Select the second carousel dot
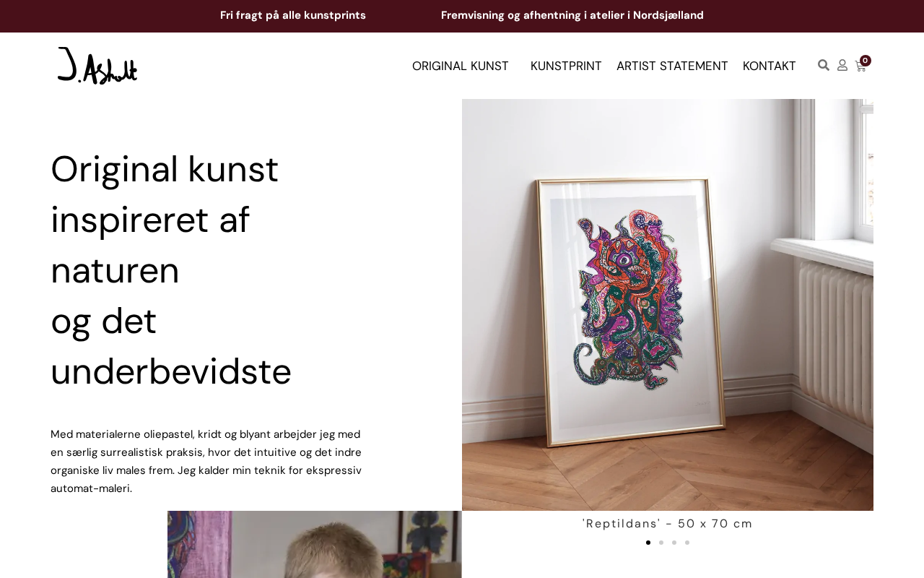Image resolution: width=924 pixels, height=578 pixels. point(661,543)
